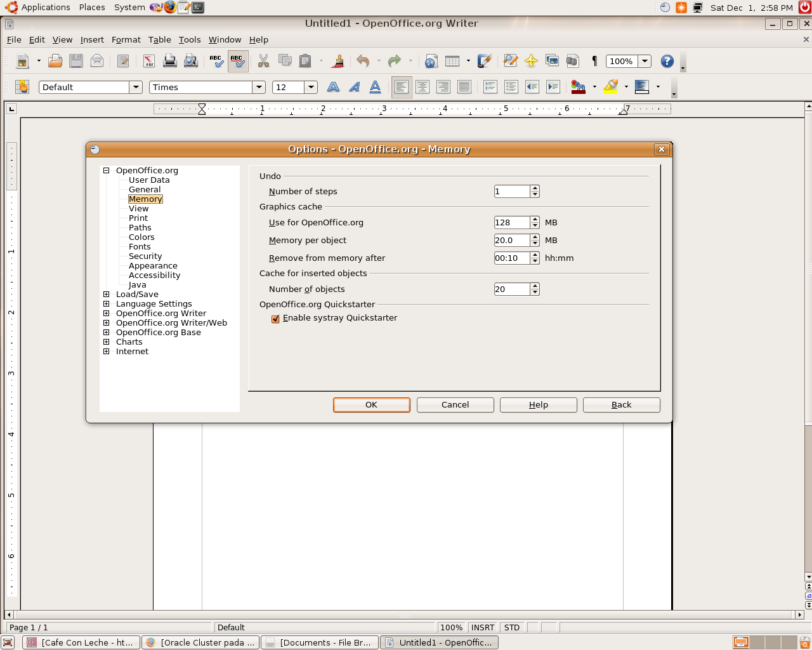The height and width of the screenshot is (650, 812).
Task: Click the Increase Indent icon
Action: coord(553,87)
